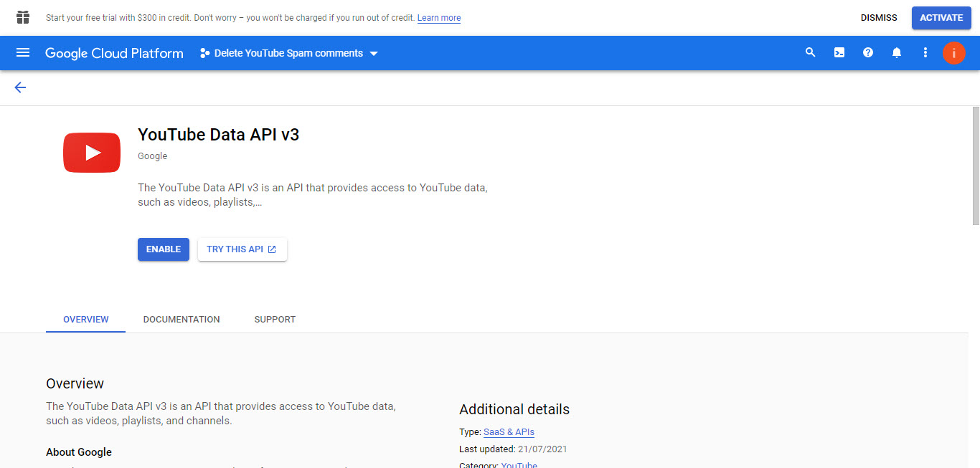Click the Last updated 21/07/2021 text
The image size is (980, 468).
tap(513, 449)
